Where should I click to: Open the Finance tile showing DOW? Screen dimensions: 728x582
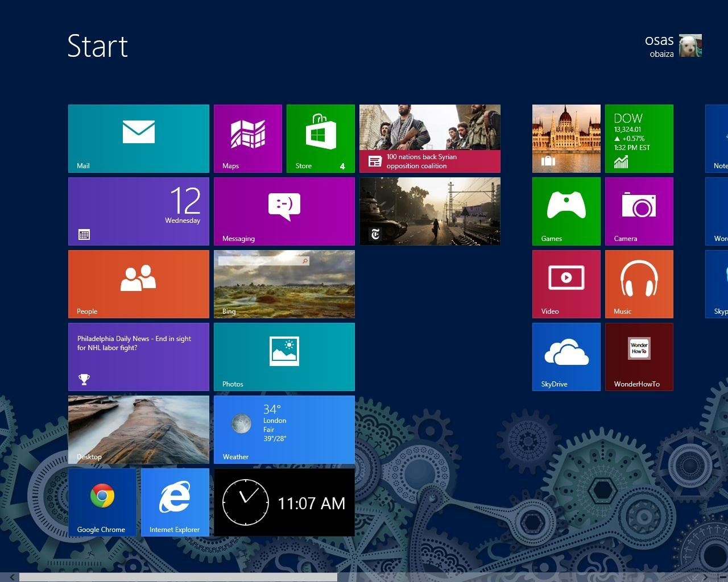(x=639, y=139)
